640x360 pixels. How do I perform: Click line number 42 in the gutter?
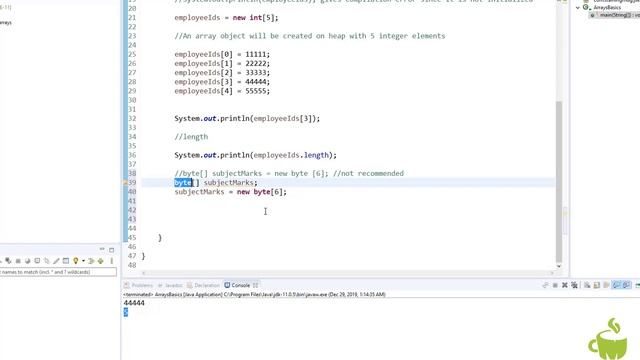[x=132, y=210]
